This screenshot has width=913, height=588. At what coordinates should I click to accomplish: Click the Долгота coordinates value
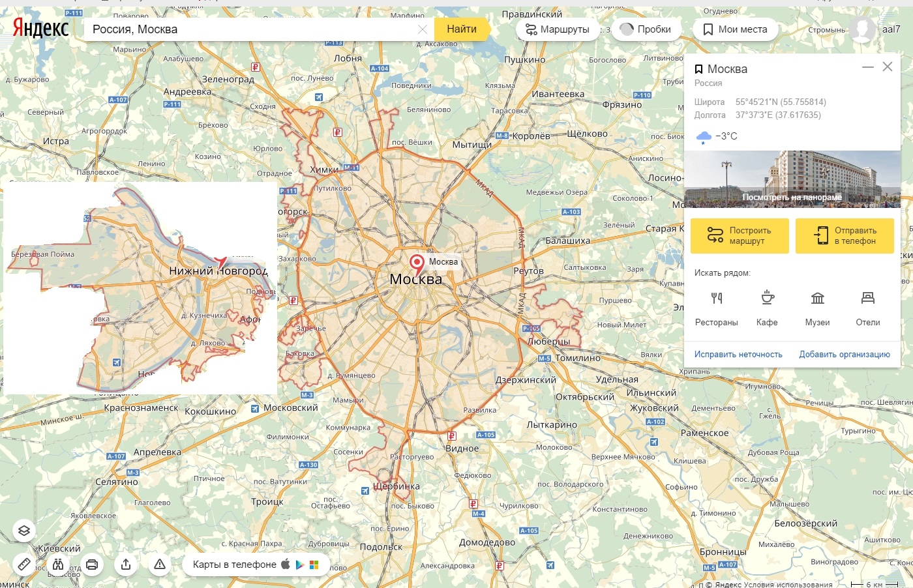778,115
